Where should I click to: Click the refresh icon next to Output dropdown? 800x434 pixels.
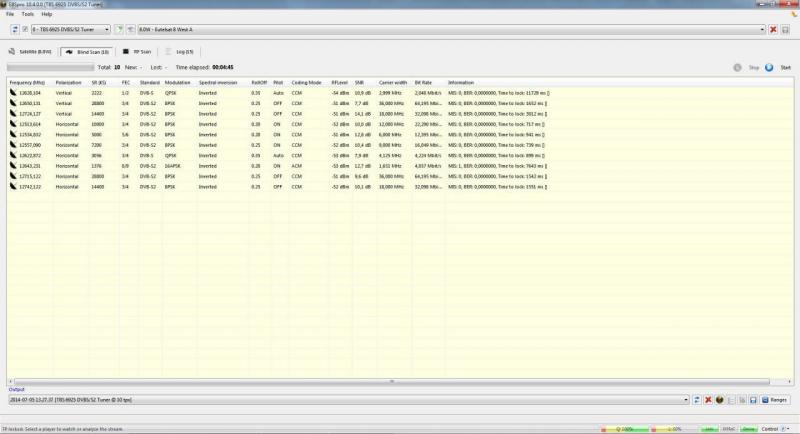point(697,399)
